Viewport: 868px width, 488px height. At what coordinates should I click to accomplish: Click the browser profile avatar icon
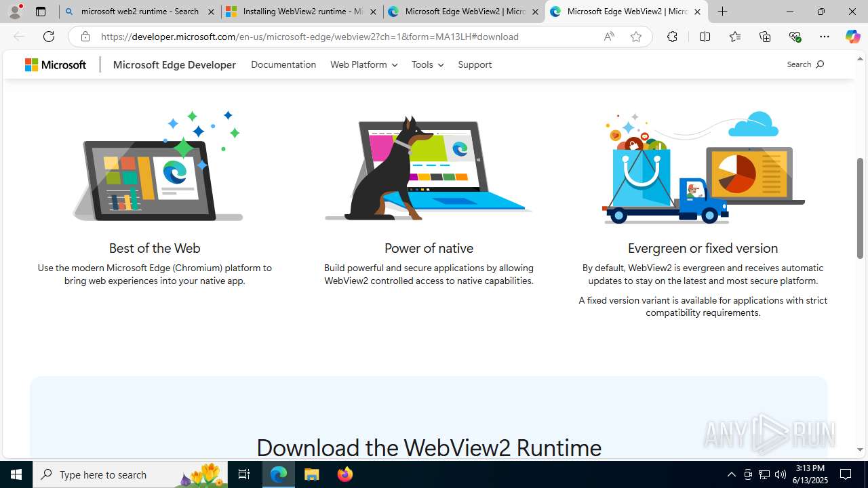pos(15,12)
